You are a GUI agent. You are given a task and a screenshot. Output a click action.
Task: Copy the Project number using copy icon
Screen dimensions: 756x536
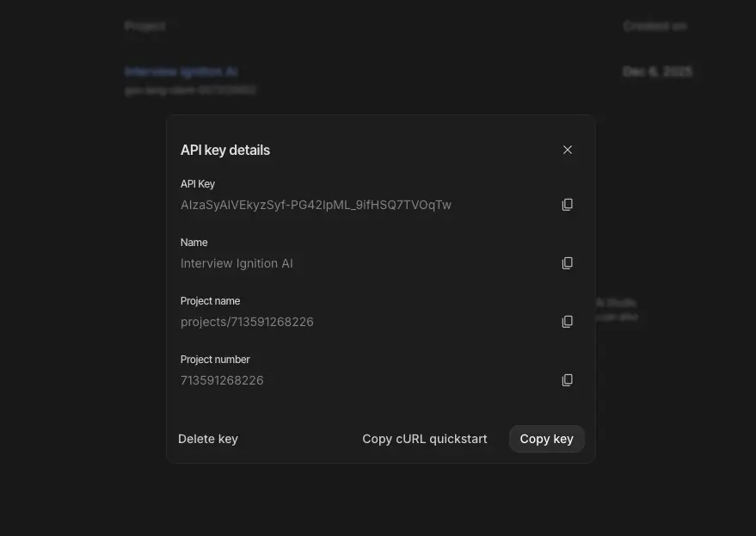pos(567,379)
